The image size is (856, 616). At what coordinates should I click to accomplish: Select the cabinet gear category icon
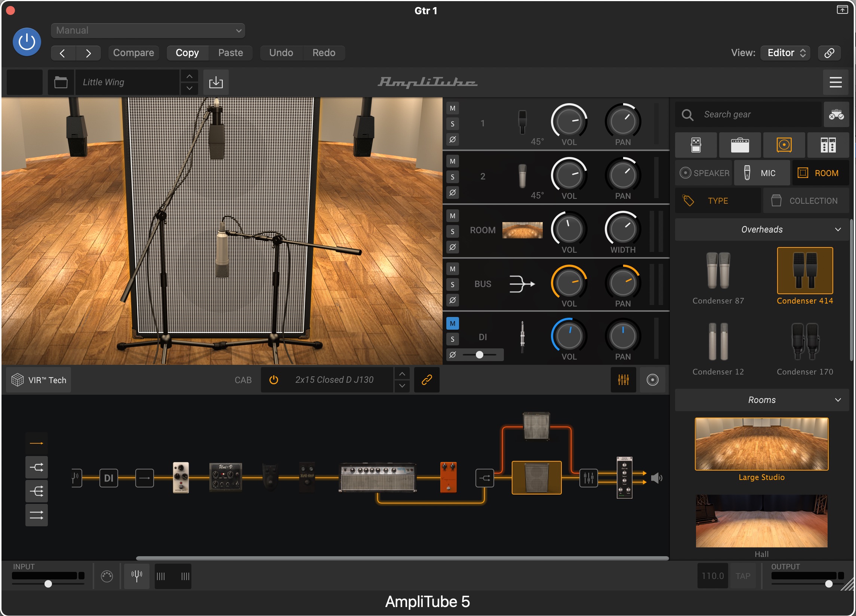point(784,145)
